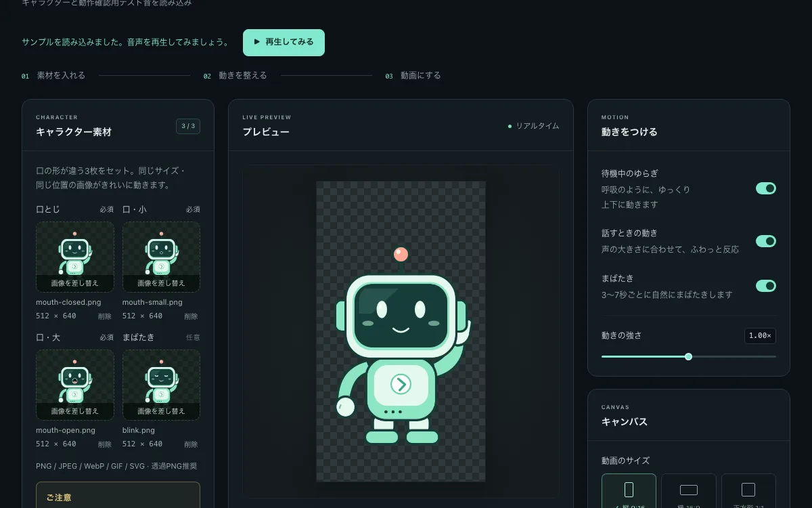Viewport: 812px width, 508px height.
Task: Select the vertical 9:16 portrait canvas icon
Action: point(629,490)
